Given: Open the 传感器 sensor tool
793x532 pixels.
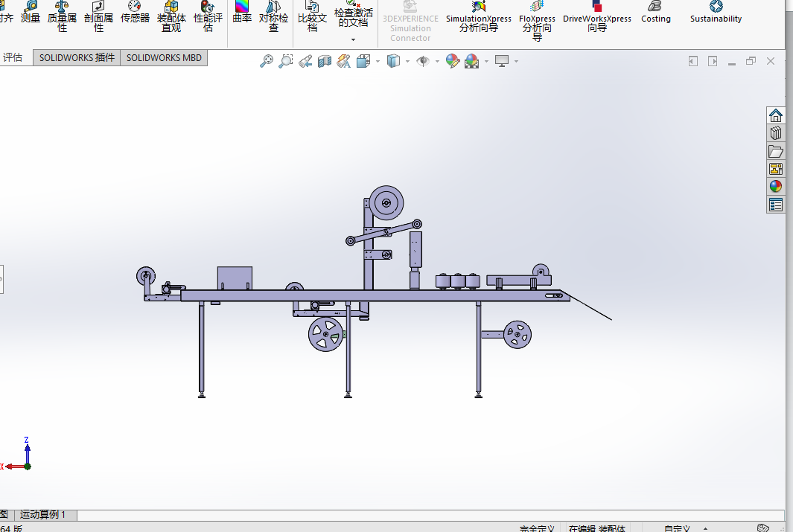Looking at the screenshot, I should coord(135,13).
